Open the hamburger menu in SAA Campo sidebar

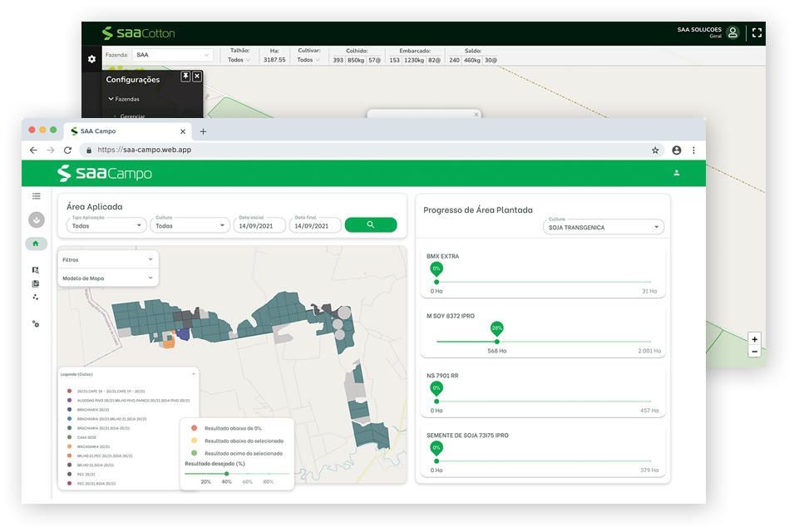[36, 196]
